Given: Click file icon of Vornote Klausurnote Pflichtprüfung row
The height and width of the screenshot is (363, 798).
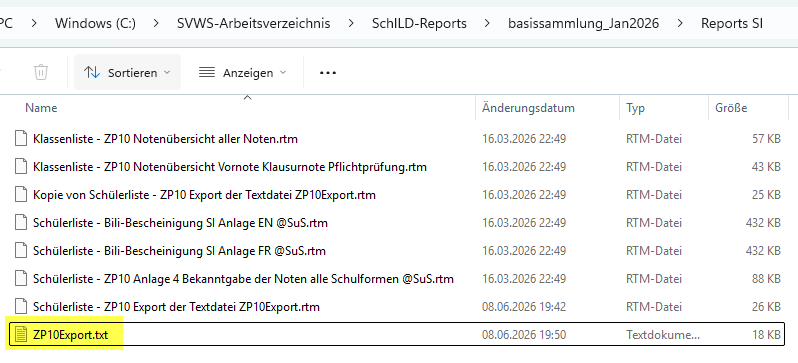Looking at the screenshot, I should point(20,166).
